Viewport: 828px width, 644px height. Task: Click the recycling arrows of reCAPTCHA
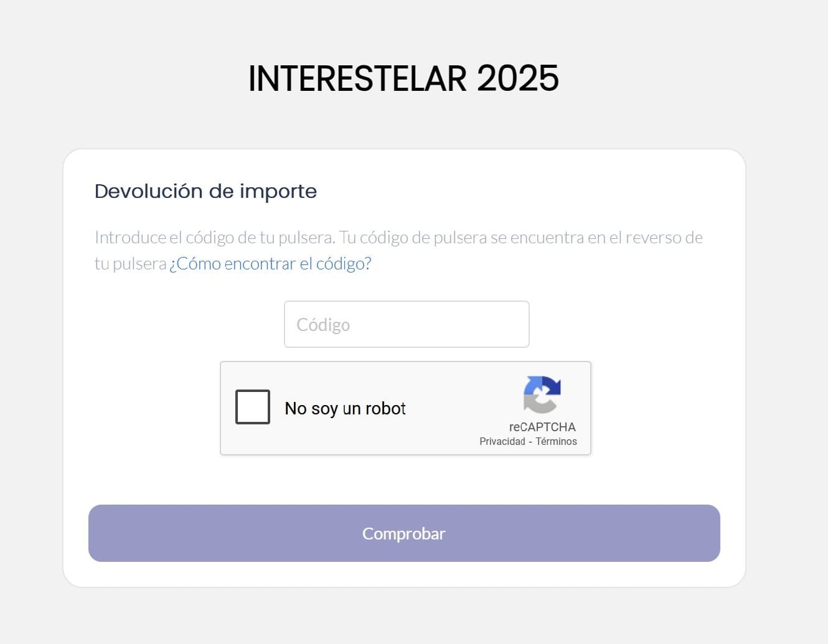[x=542, y=394]
